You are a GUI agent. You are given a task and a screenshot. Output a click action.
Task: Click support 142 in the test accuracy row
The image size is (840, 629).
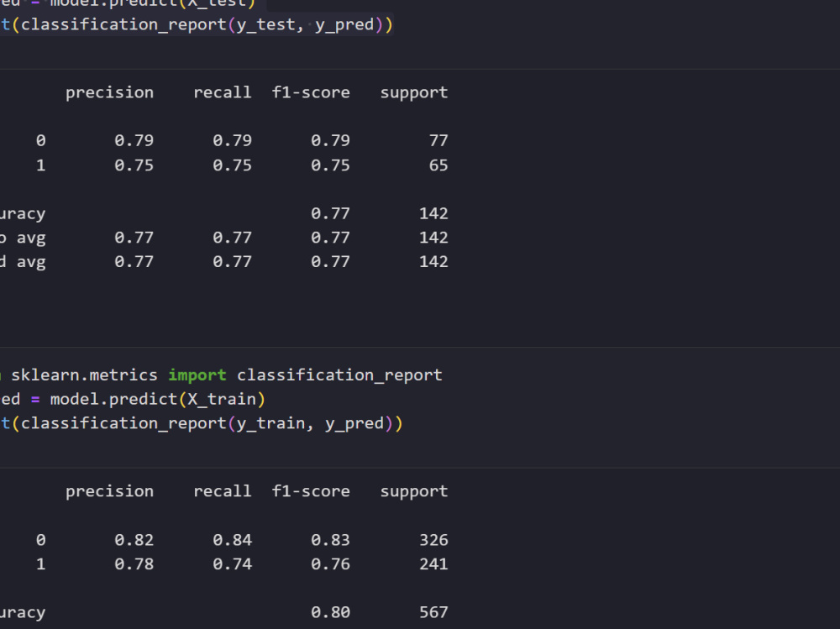point(433,213)
